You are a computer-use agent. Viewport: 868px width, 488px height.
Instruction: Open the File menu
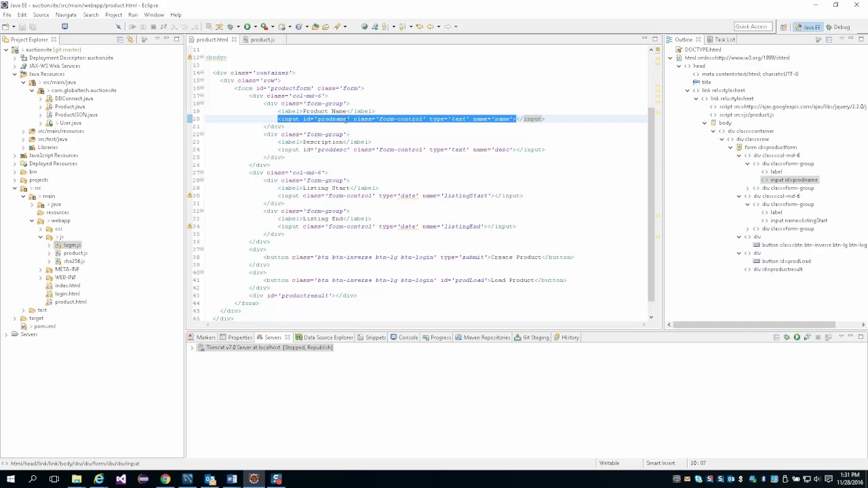click(7, 14)
